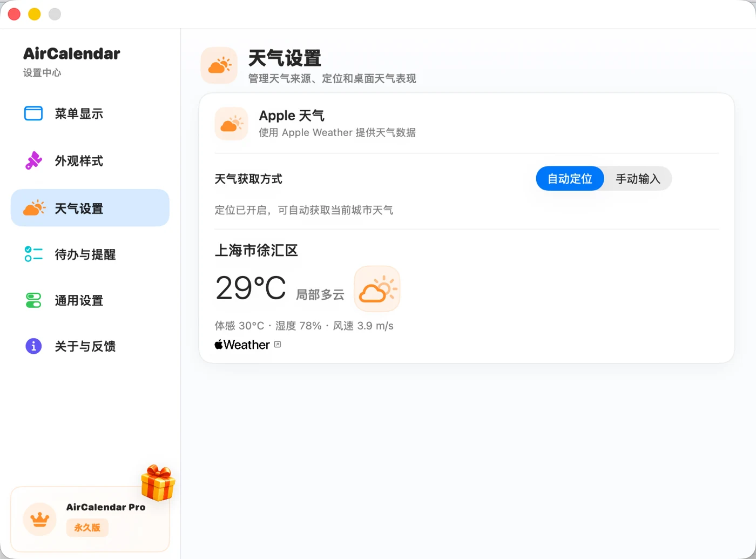Click the 天气设置 page heading

coord(285,58)
